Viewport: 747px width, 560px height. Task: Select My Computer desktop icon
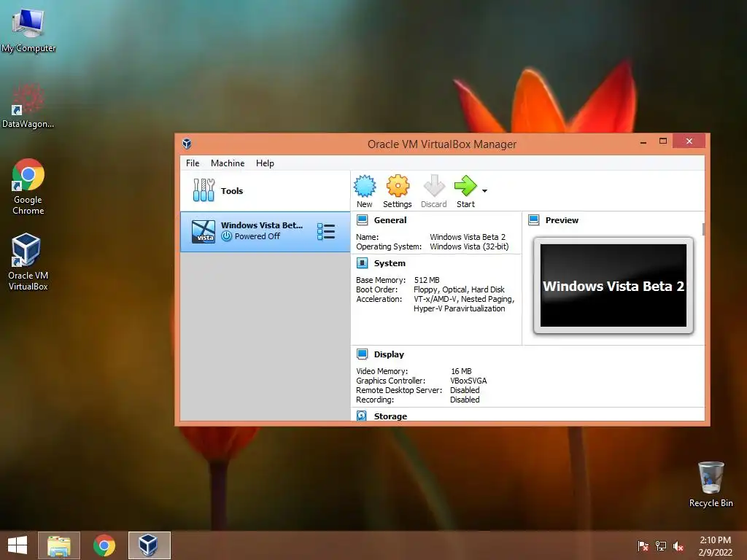coord(28,31)
